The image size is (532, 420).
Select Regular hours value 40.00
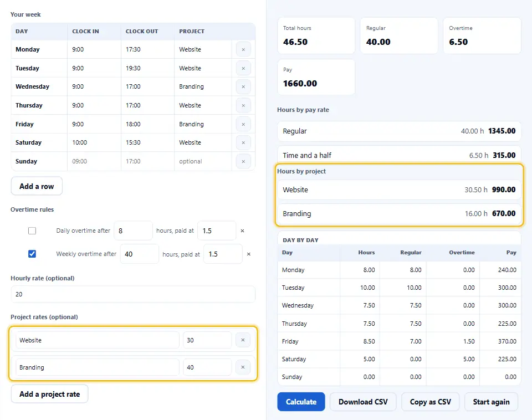[x=378, y=42]
